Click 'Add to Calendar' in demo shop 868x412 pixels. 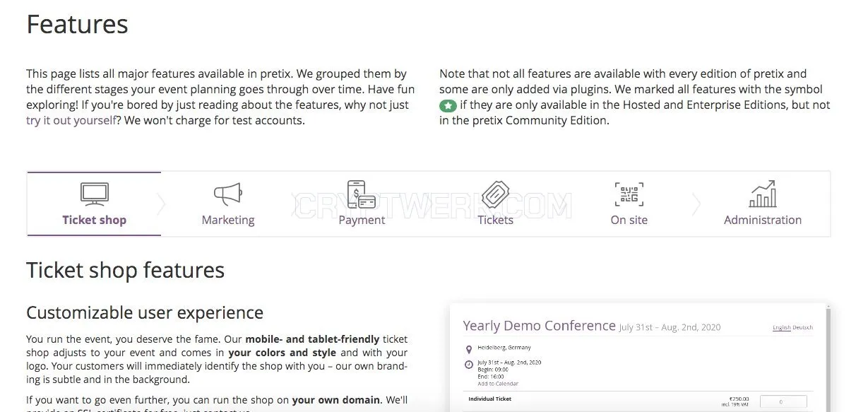(x=498, y=384)
